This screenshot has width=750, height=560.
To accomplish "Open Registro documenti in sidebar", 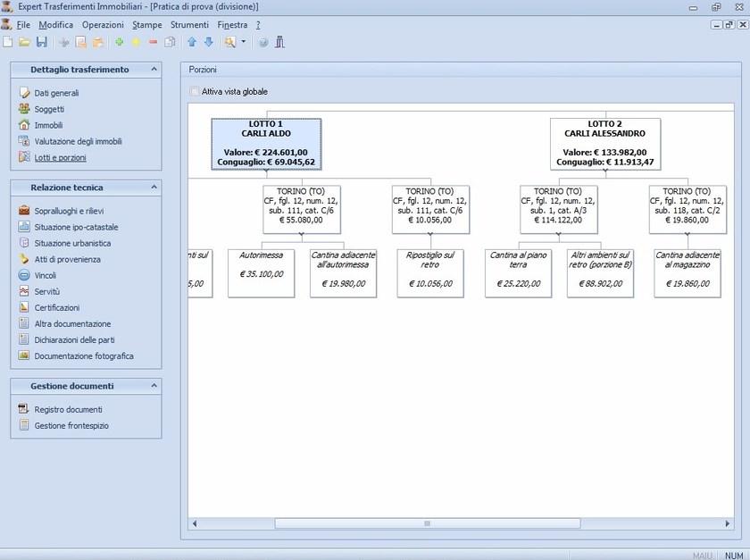I will click(x=68, y=409).
